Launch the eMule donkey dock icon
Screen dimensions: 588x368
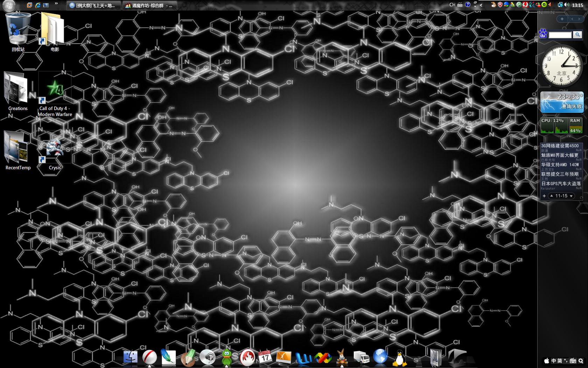[342, 357]
